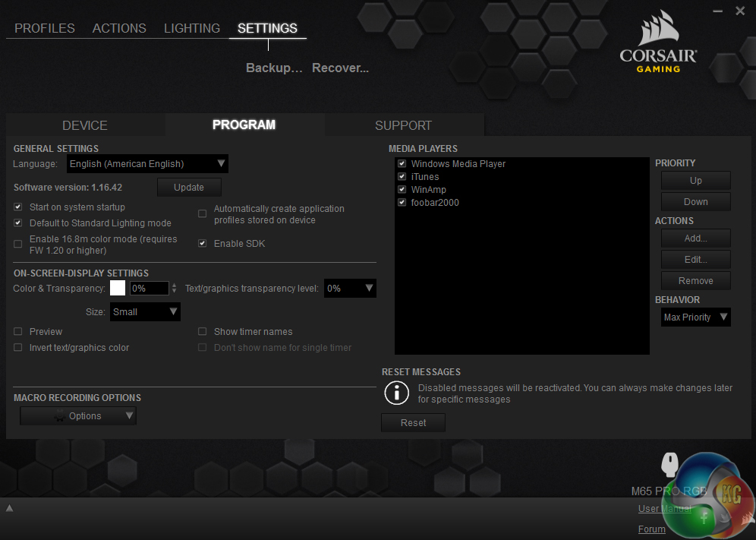Image resolution: width=756 pixels, height=540 pixels.
Task: Switch to the SUPPORT settings tab
Action: [403, 125]
